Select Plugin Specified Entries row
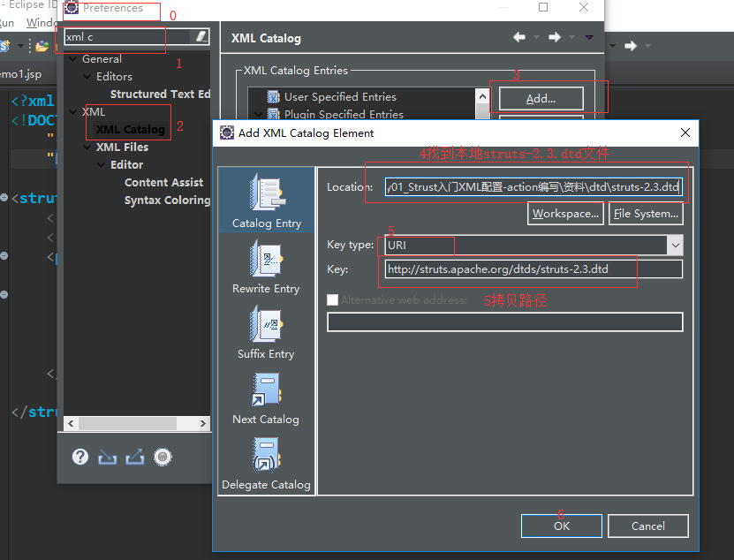The width and height of the screenshot is (734, 560). (x=344, y=114)
